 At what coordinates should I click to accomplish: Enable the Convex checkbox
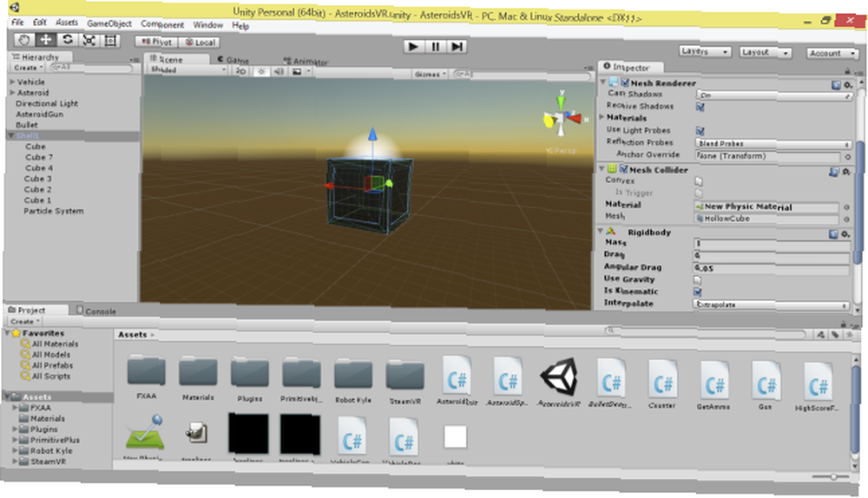[x=699, y=181]
